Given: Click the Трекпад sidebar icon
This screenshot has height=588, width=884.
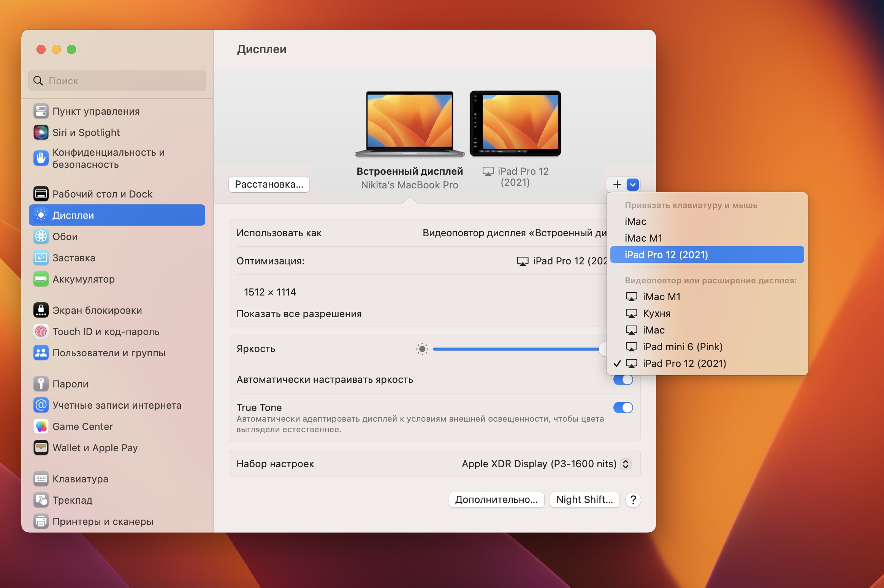Looking at the screenshot, I should [41, 500].
